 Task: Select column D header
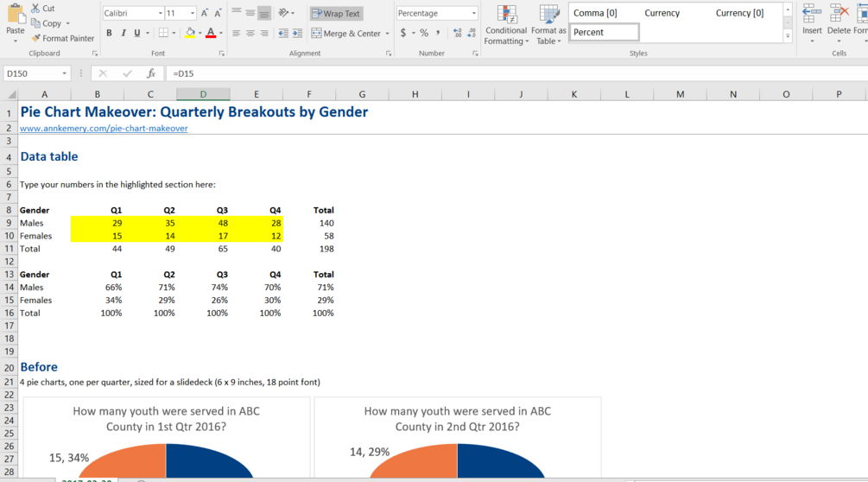(203, 94)
